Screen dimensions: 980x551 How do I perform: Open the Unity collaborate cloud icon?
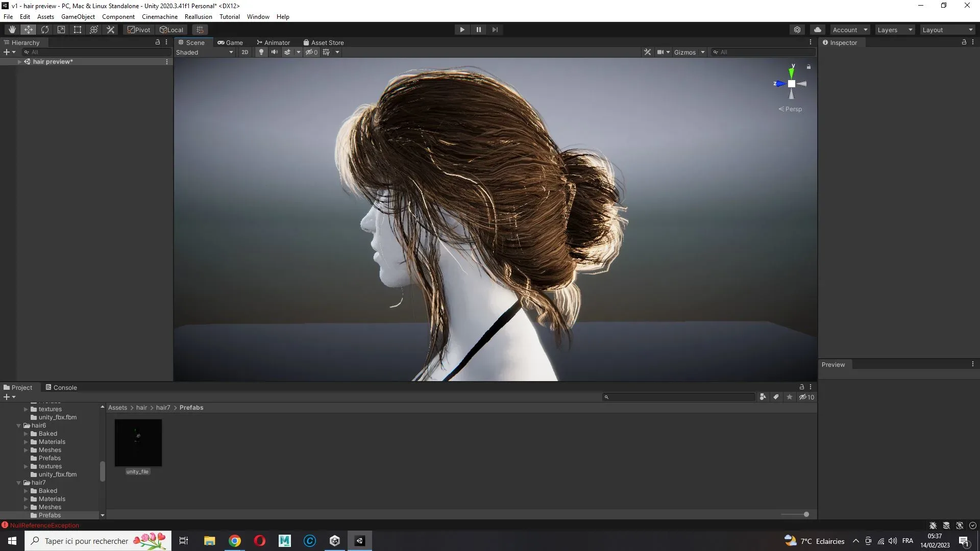[818, 29]
